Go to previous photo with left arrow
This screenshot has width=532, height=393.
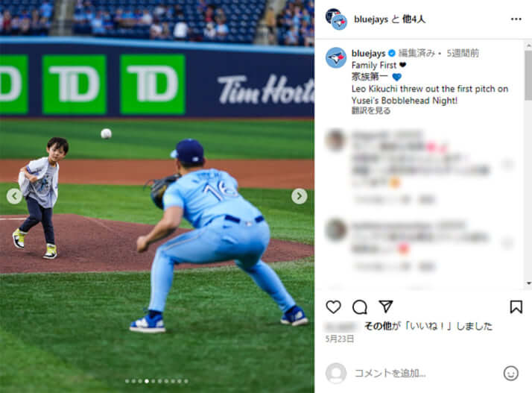coord(14,196)
